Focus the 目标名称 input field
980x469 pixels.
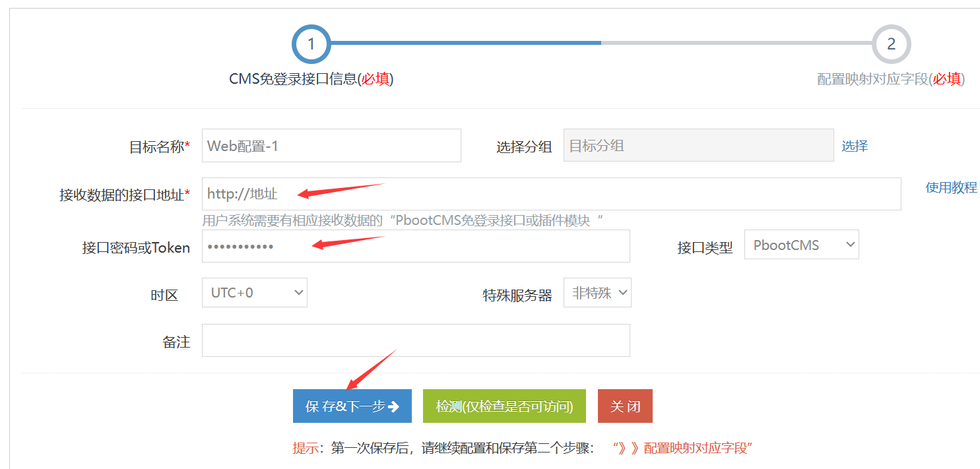click(x=331, y=146)
